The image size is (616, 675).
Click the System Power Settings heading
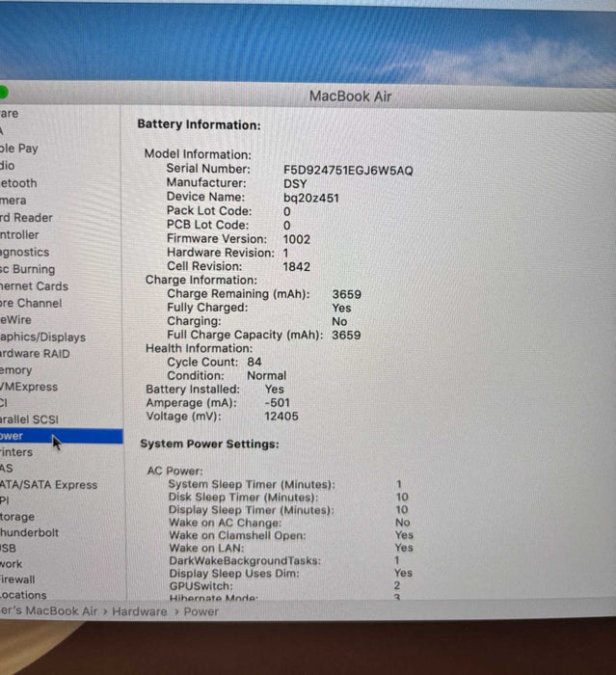coord(209,444)
